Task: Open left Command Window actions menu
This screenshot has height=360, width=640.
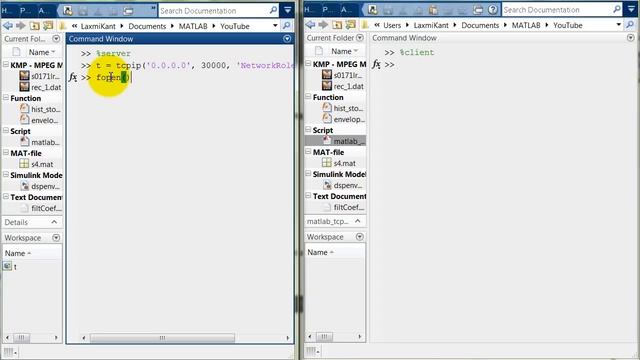Action: click(287, 39)
